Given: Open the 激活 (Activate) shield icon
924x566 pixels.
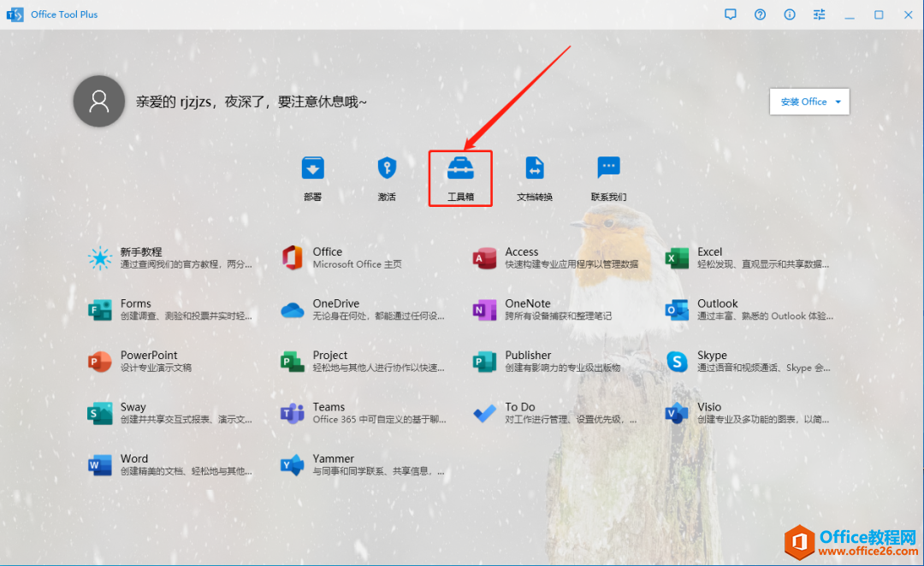Looking at the screenshot, I should [387, 168].
